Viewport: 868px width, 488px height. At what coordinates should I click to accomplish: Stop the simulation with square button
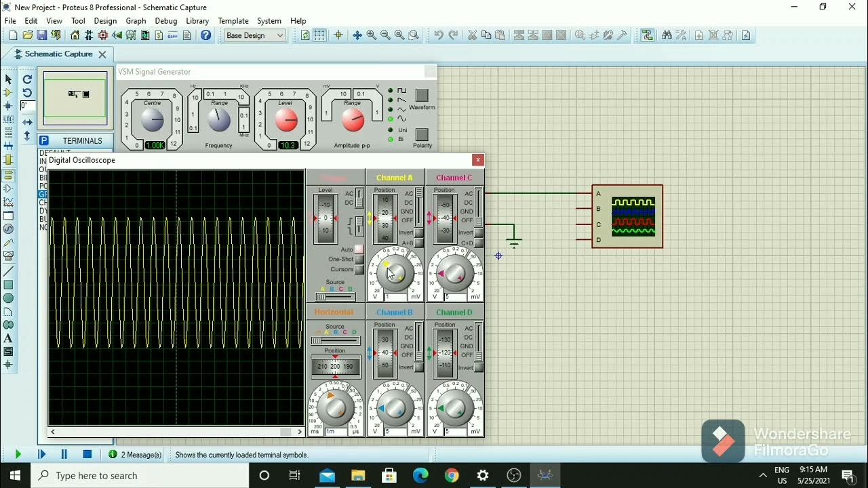pos(87,455)
